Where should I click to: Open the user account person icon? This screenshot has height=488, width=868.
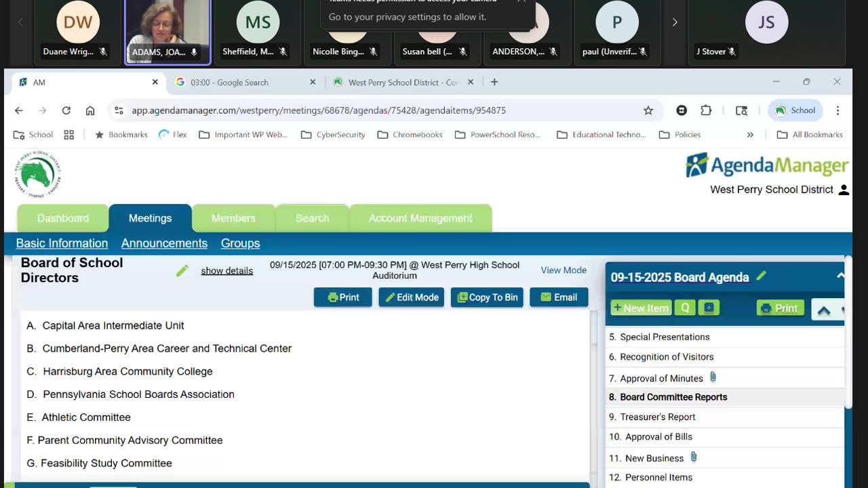844,190
